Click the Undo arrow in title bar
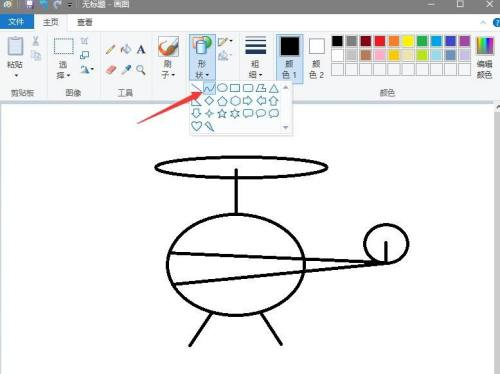The height and width of the screenshot is (374, 500). [44, 4]
